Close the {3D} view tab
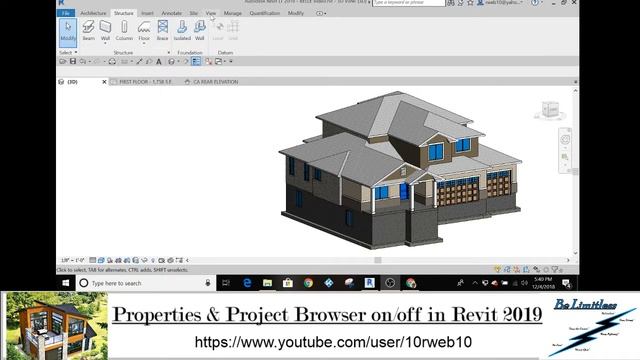This screenshot has width=640, height=360. click(104, 82)
